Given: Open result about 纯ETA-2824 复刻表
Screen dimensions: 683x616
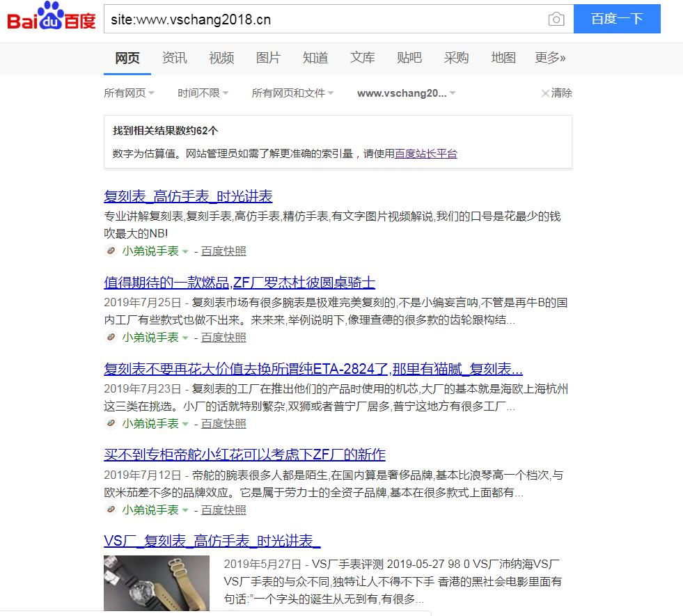Looking at the screenshot, I should (x=313, y=369).
